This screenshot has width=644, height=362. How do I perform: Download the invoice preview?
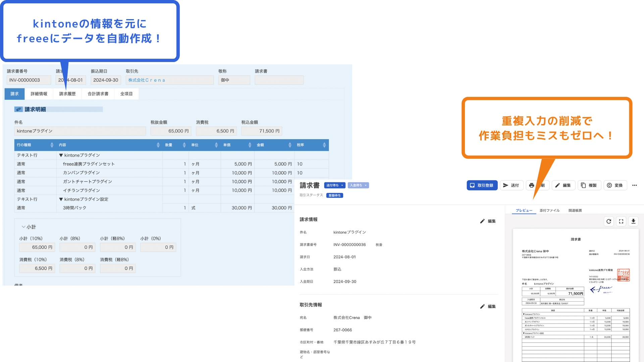coord(633,221)
